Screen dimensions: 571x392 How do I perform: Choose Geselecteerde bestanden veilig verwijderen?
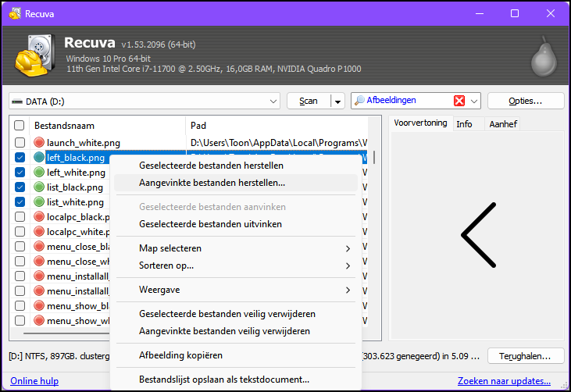pos(236,314)
